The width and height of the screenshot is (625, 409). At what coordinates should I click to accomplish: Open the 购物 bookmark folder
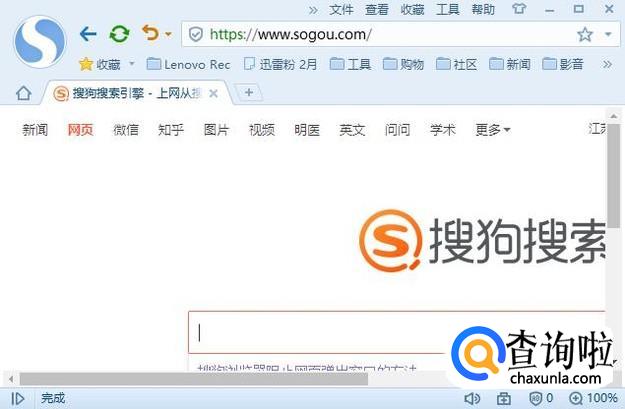403,64
